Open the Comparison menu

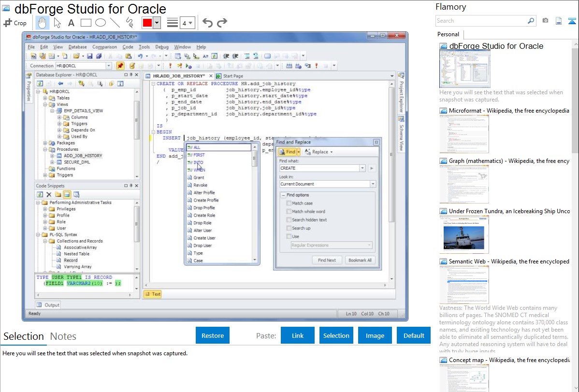click(x=104, y=47)
